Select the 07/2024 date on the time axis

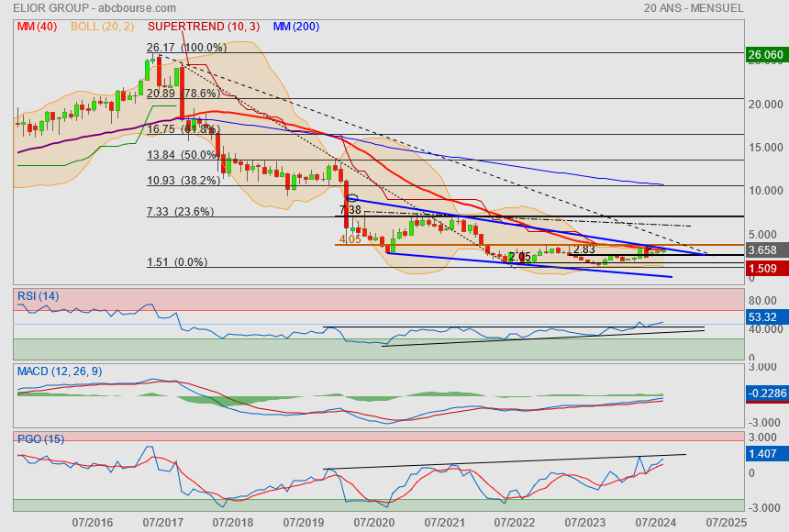click(x=655, y=522)
